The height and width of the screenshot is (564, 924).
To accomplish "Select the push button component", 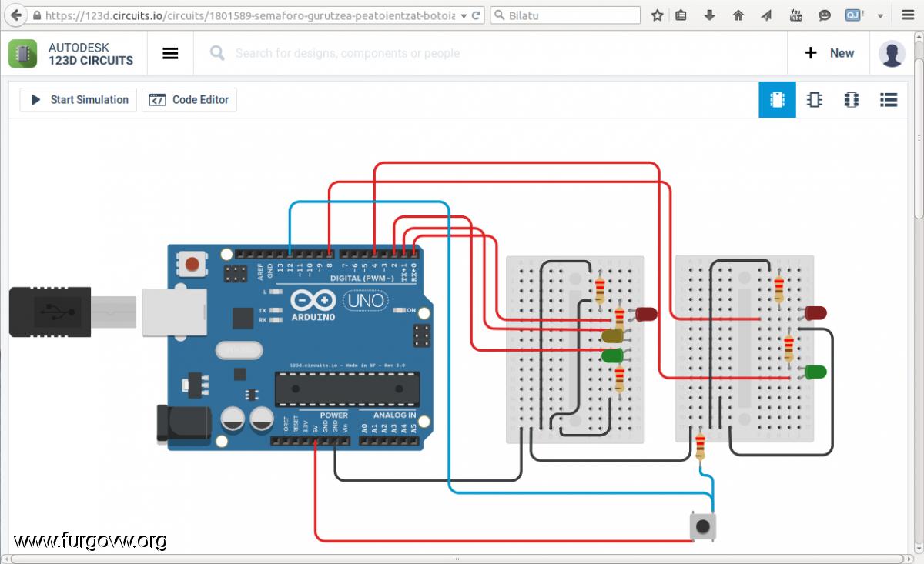I will click(x=702, y=526).
